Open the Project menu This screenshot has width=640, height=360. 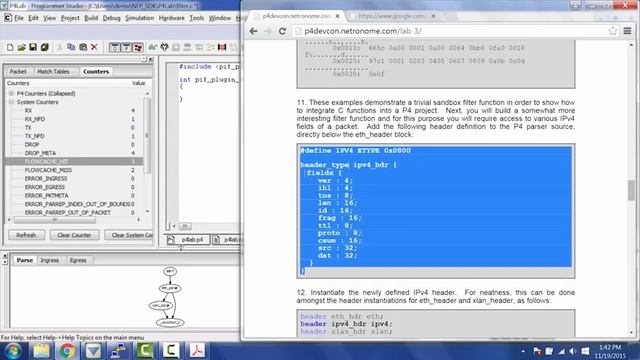(x=70, y=18)
